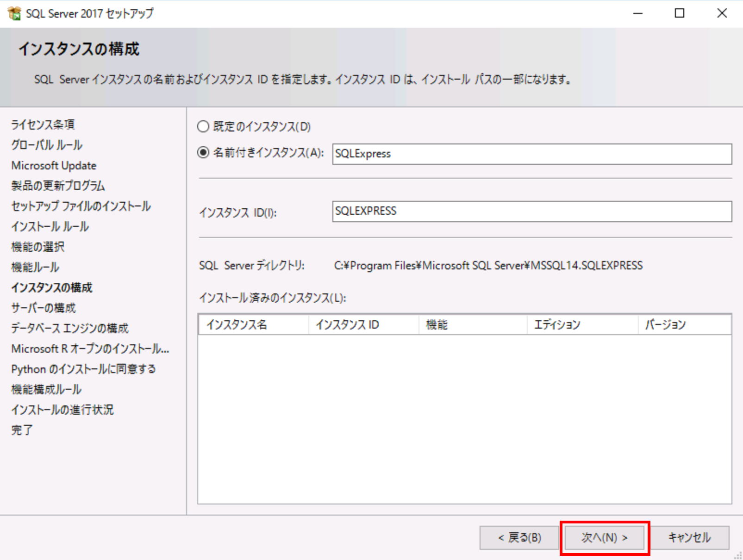The height and width of the screenshot is (560, 743).
Task: Click the インスタンス名 column header
Action: 253,324
